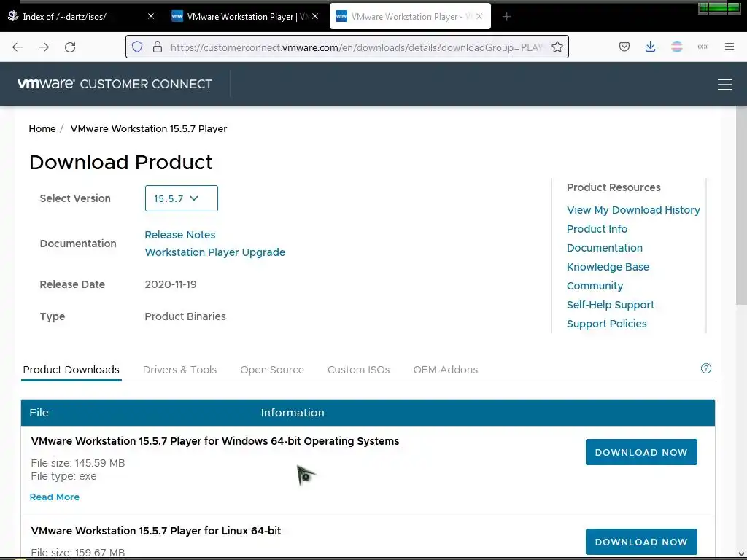747x560 pixels.
Task: Click the Information column header
Action: (x=293, y=413)
